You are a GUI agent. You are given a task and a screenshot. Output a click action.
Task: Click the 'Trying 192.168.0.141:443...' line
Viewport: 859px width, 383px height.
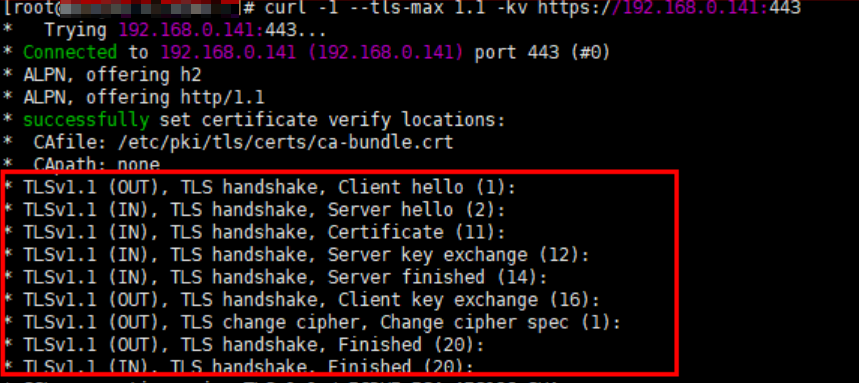185,30
